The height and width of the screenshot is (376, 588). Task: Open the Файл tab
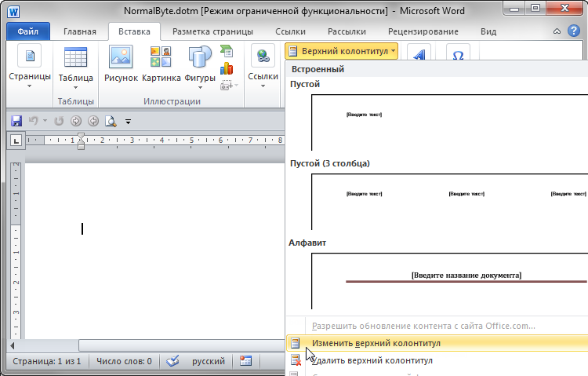coord(28,31)
